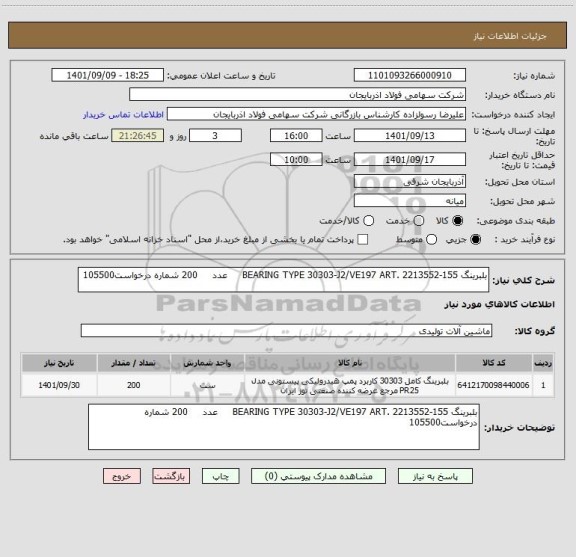Select the خدمت radio button
Image resolution: width=576 pixels, height=557 pixels.
coord(419,220)
